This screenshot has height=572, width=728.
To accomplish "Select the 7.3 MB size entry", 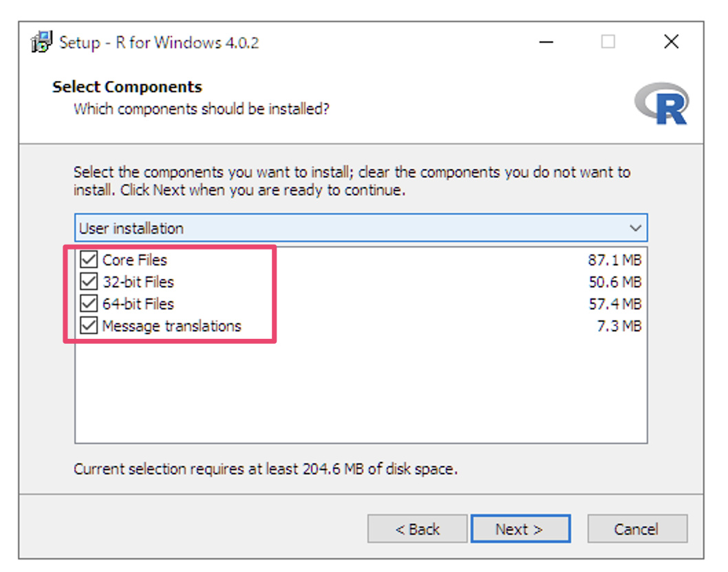I will tap(619, 326).
